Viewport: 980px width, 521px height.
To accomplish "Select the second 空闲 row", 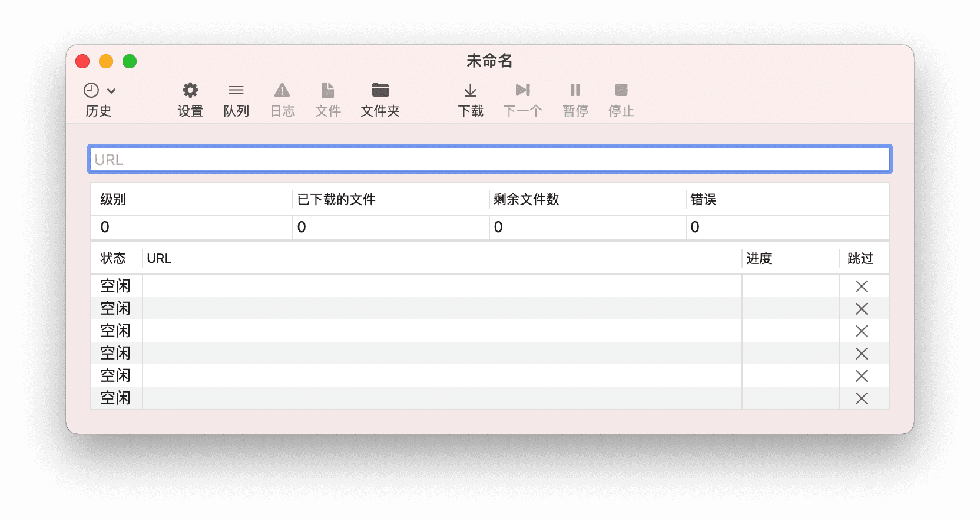I will point(412,309).
